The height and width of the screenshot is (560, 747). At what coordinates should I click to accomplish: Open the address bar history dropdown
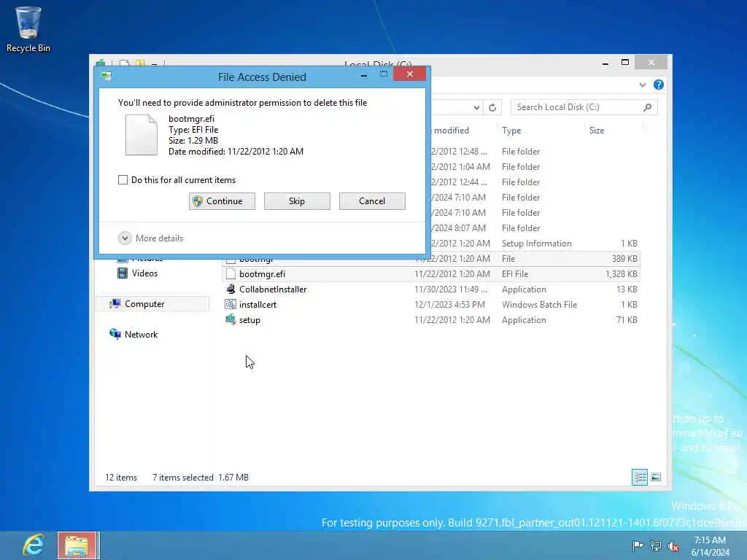[476, 108]
